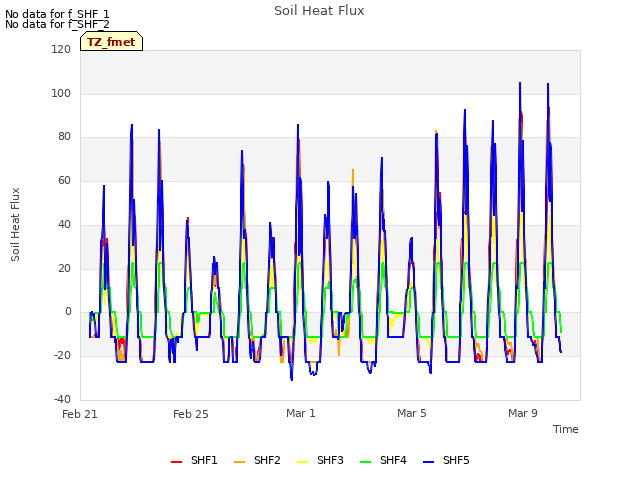Click the -20 y-axis tick label

coord(62,356)
